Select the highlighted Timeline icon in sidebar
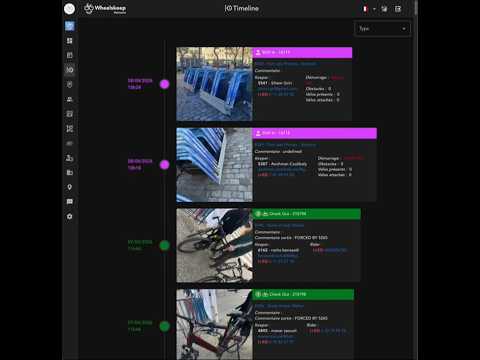 (x=70, y=70)
